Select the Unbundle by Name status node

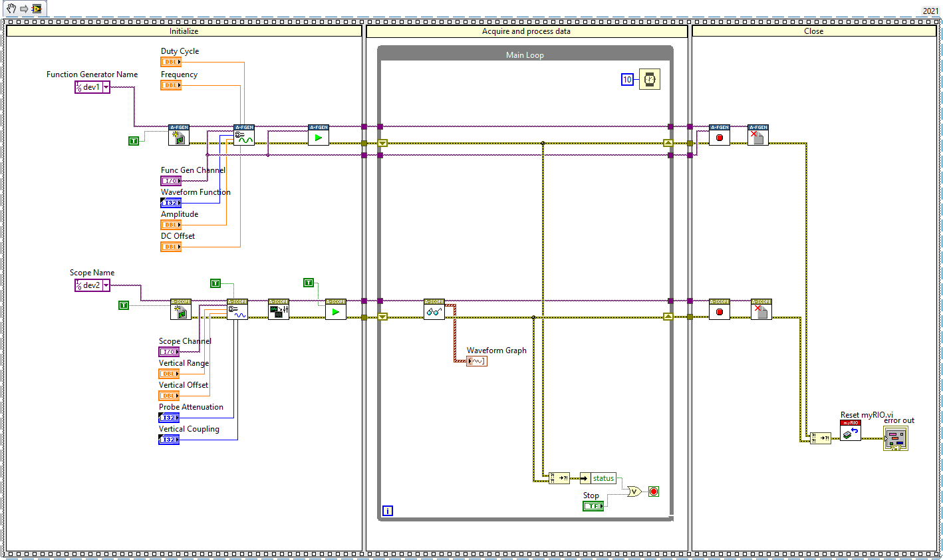599,478
